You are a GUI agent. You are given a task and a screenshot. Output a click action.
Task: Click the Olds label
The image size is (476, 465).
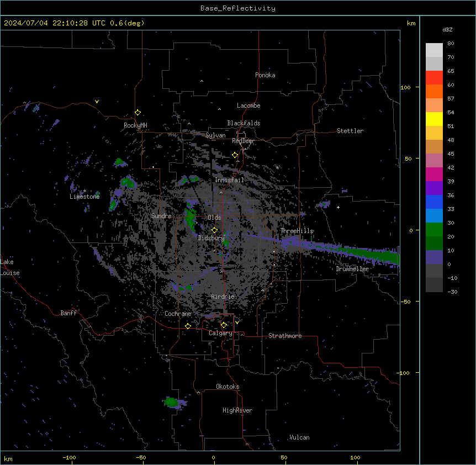click(214, 218)
